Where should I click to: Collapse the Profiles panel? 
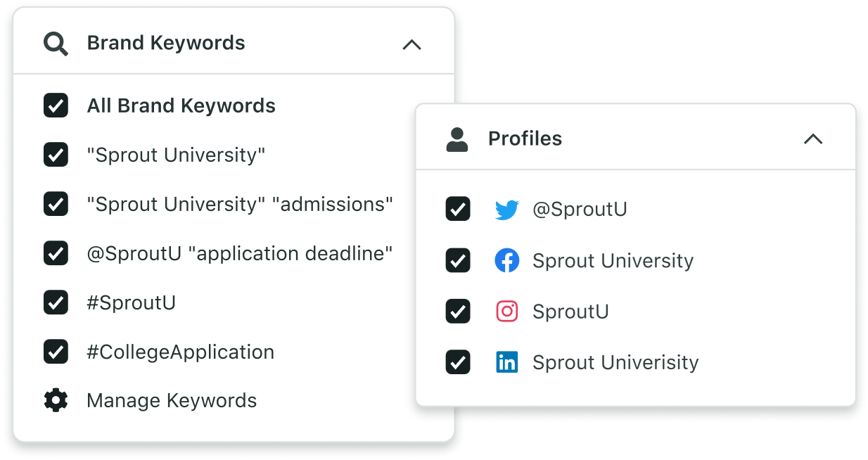coord(814,139)
